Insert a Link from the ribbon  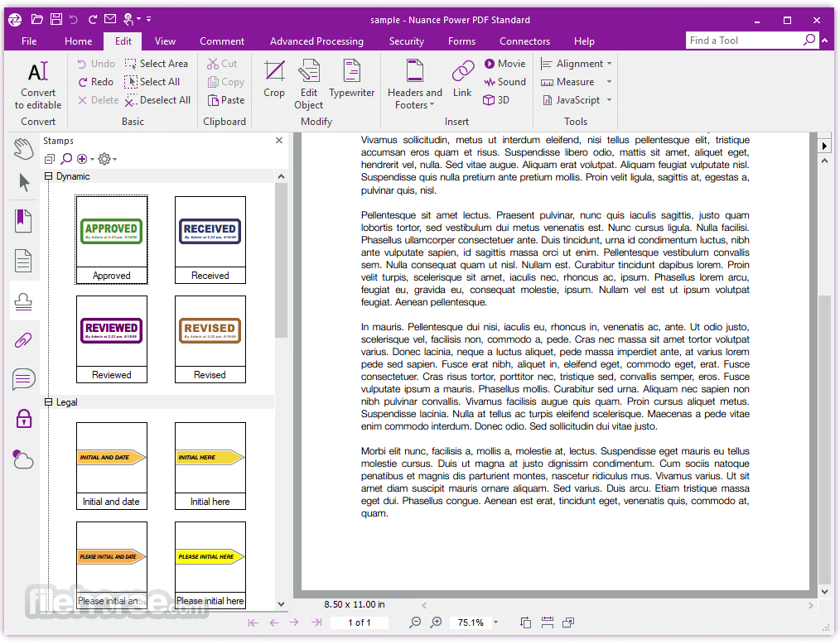coord(462,79)
